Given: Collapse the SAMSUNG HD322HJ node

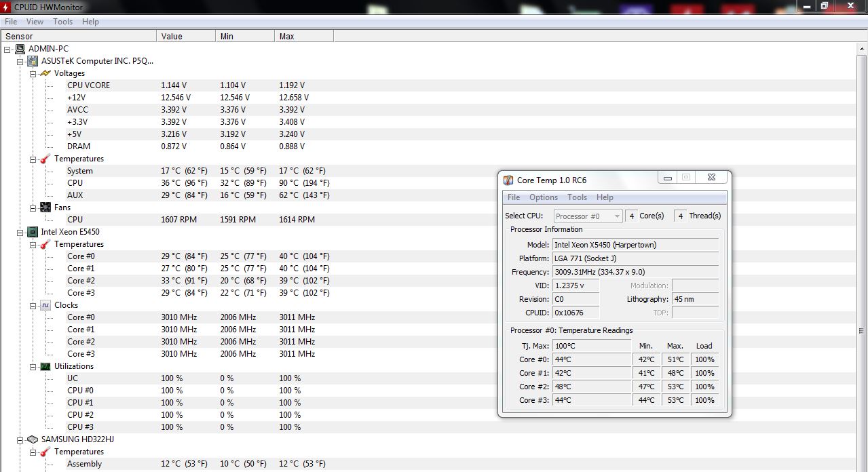Looking at the screenshot, I should click(20, 439).
